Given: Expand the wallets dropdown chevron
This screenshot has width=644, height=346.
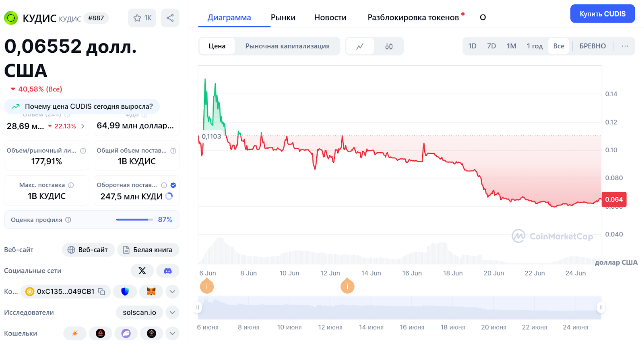Looking at the screenshot, I should tap(172, 334).
